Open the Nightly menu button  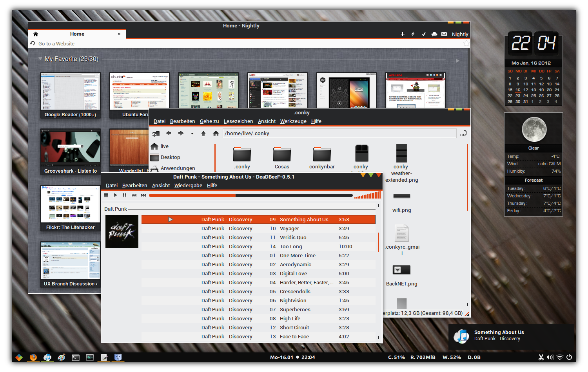460,34
